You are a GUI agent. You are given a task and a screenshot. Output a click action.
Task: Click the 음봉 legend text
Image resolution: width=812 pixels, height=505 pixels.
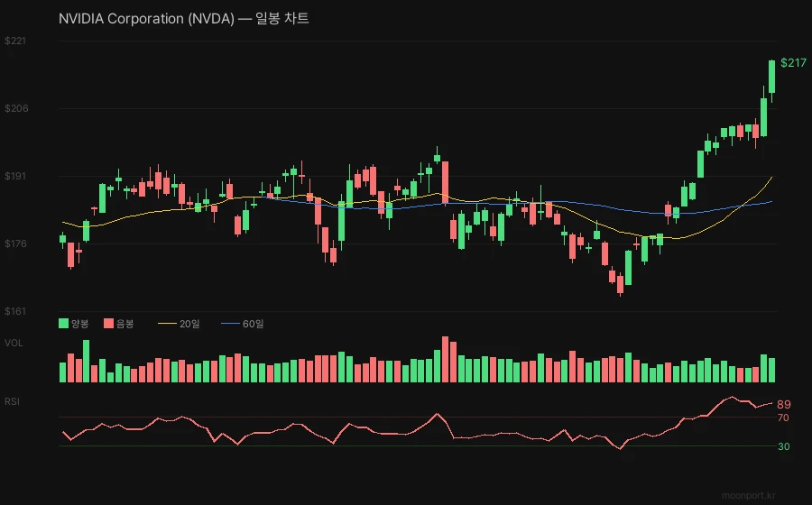click(x=125, y=324)
